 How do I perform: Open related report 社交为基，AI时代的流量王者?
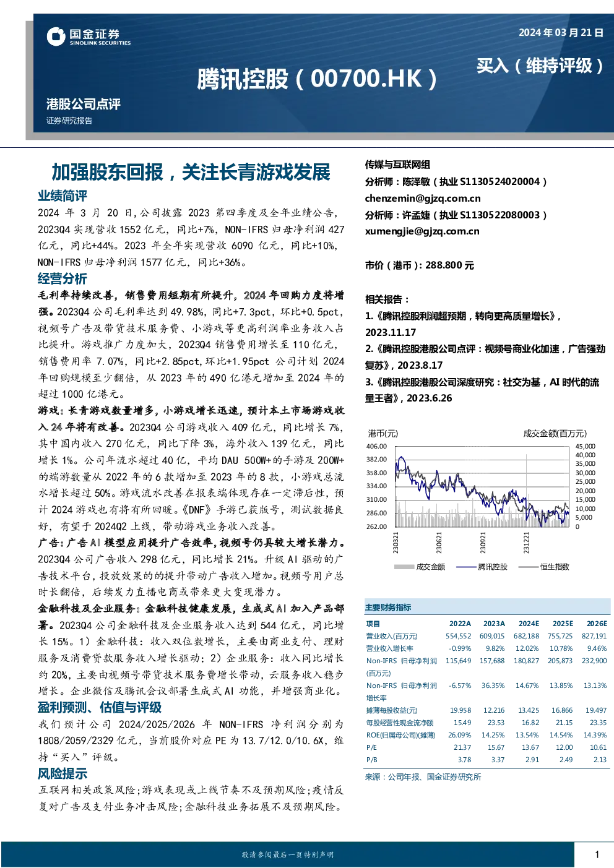(x=482, y=390)
